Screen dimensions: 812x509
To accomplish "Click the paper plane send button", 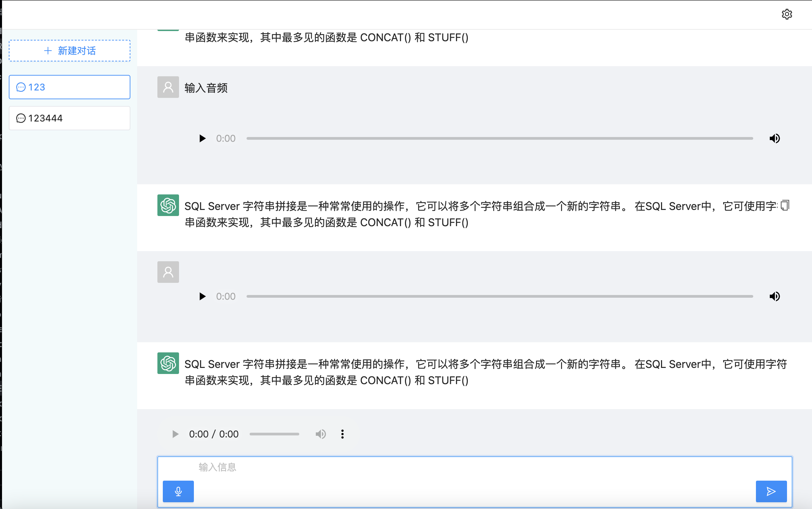I will point(771,491).
